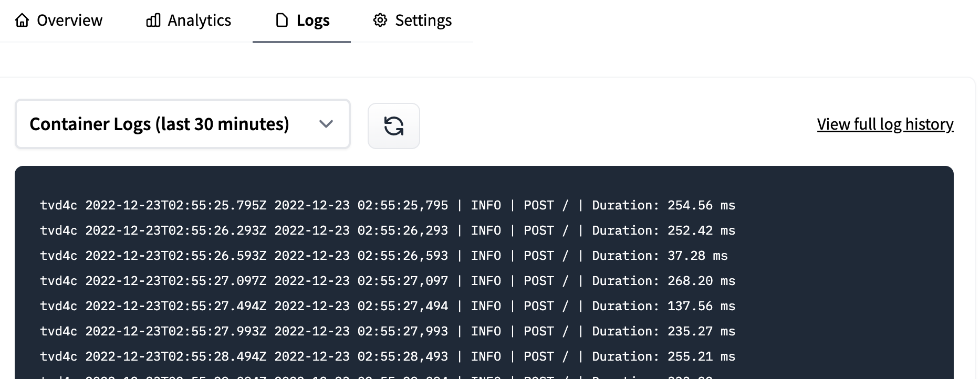Go to the Settings tab
Screen dimensions: 980x379
point(423,20)
